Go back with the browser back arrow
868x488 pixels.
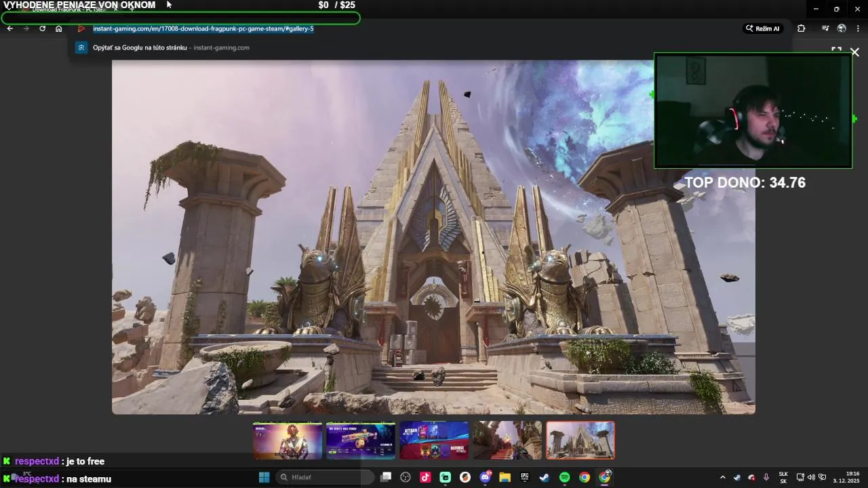9,28
